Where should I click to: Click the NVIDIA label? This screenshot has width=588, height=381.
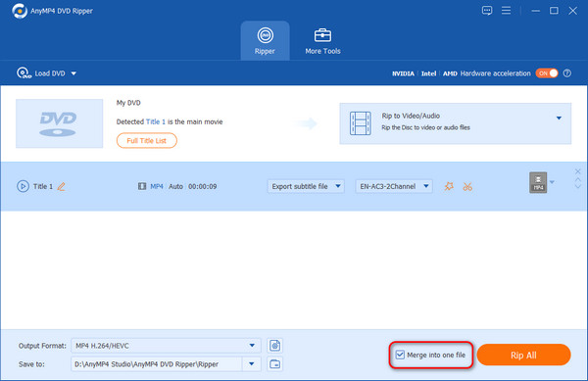click(403, 73)
